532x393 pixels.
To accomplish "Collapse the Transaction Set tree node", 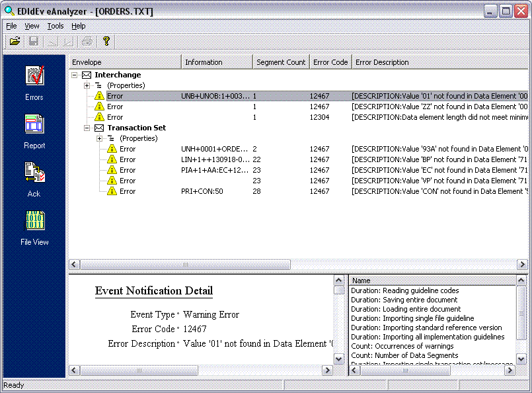I will [x=87, y=128].
